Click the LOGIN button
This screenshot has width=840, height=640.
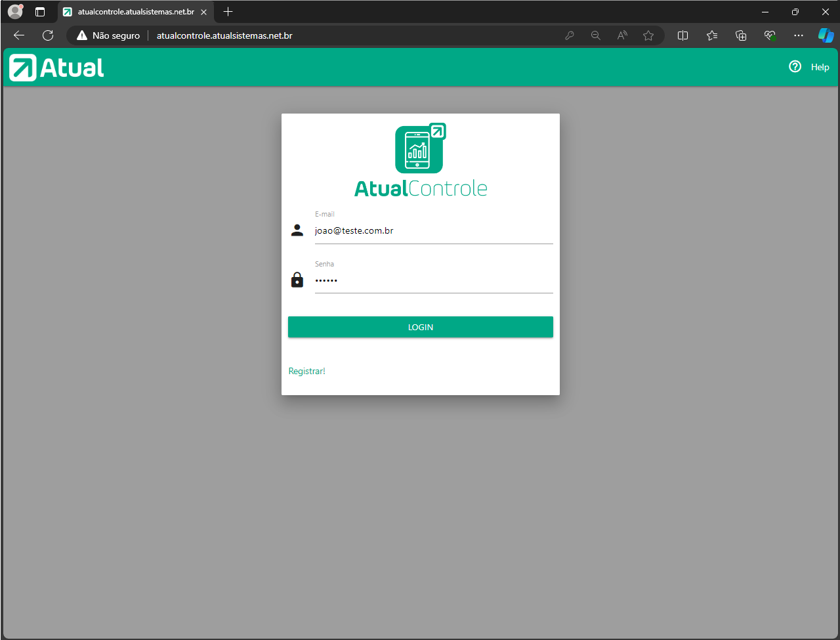pos(421,327)
